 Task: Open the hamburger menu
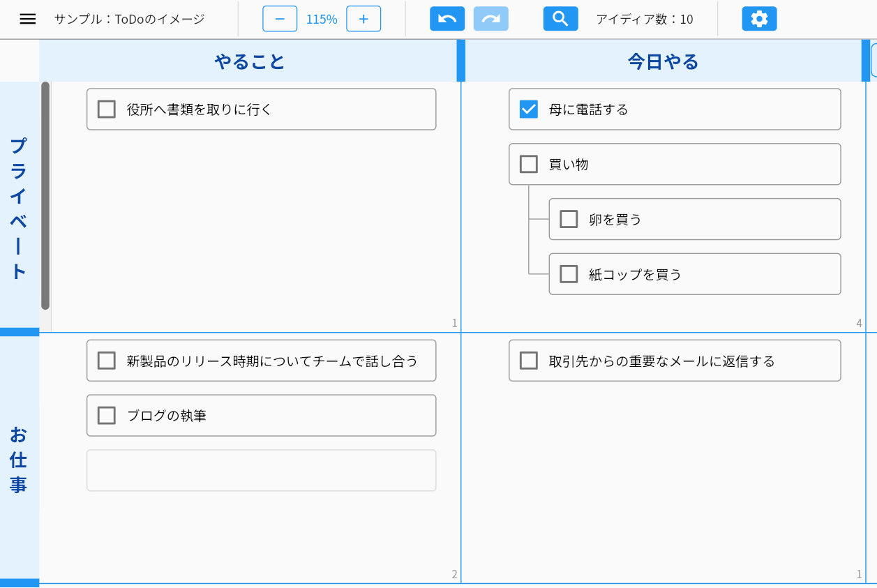(28, 19)
